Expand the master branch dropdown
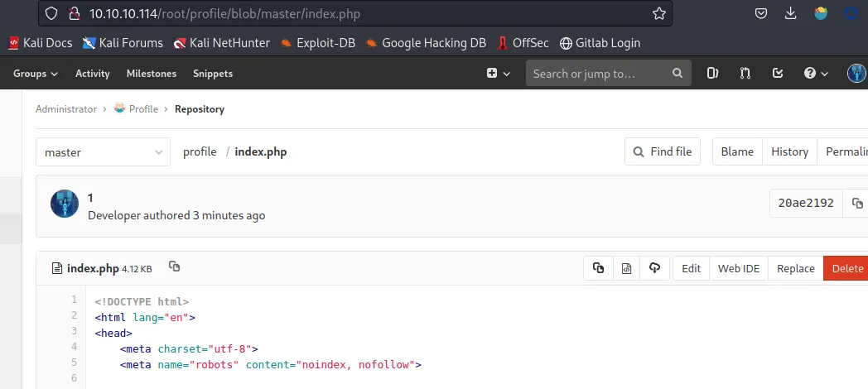 [x=103, y=152]
